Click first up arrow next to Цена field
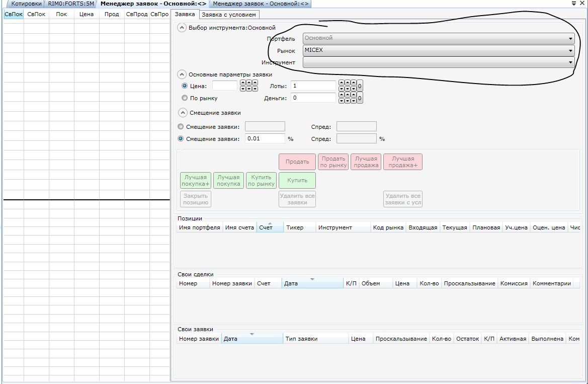The image size is (588, 384). point(243,83)
